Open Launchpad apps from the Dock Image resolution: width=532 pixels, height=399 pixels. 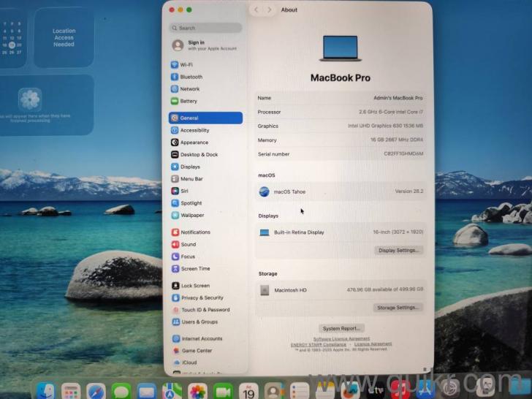point(71,391)
